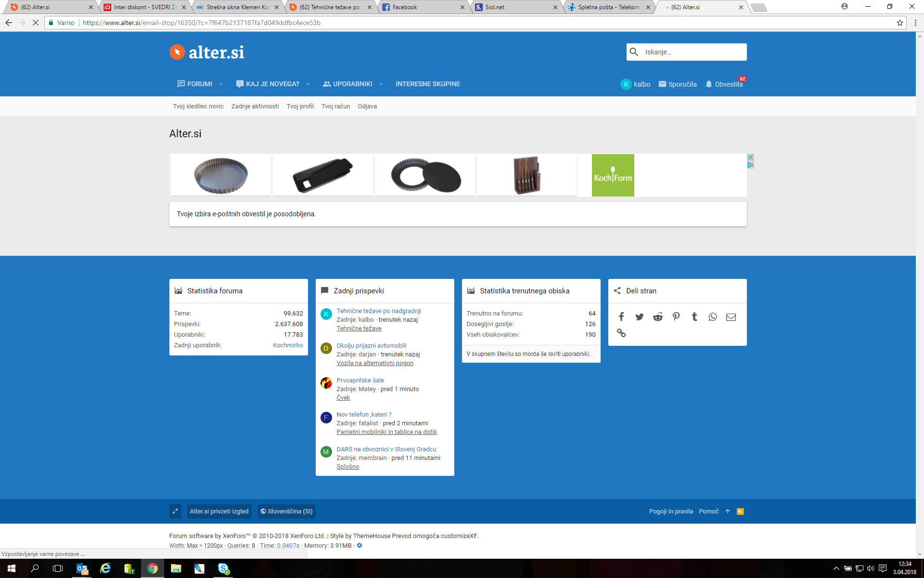Bookmark this page with star icon

tap(899, 23)
